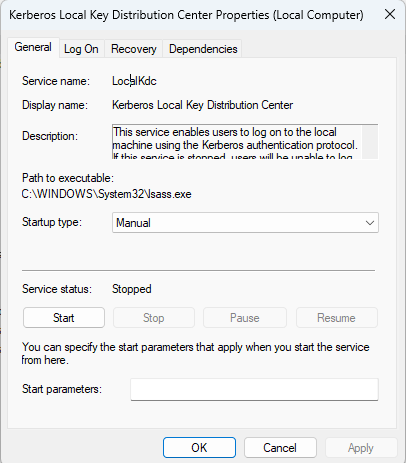
Task: Click the 'Startup type:' label
Action: click(52, 222)
